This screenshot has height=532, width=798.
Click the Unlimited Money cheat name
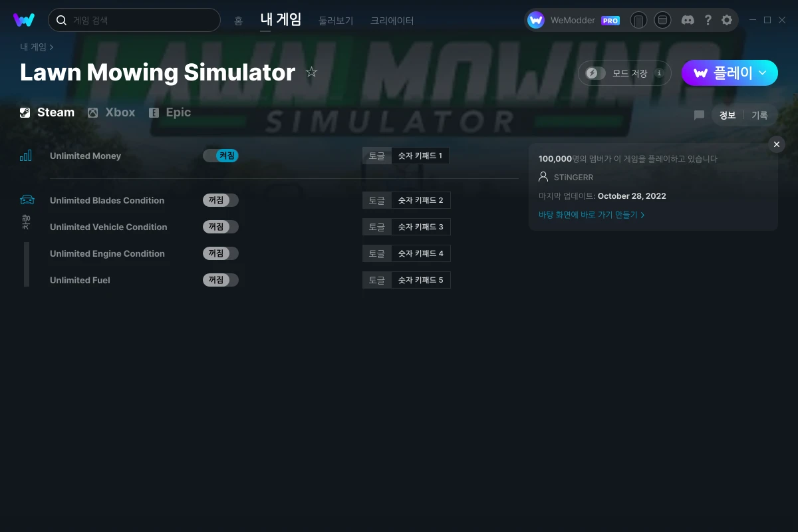click(86, 156)
